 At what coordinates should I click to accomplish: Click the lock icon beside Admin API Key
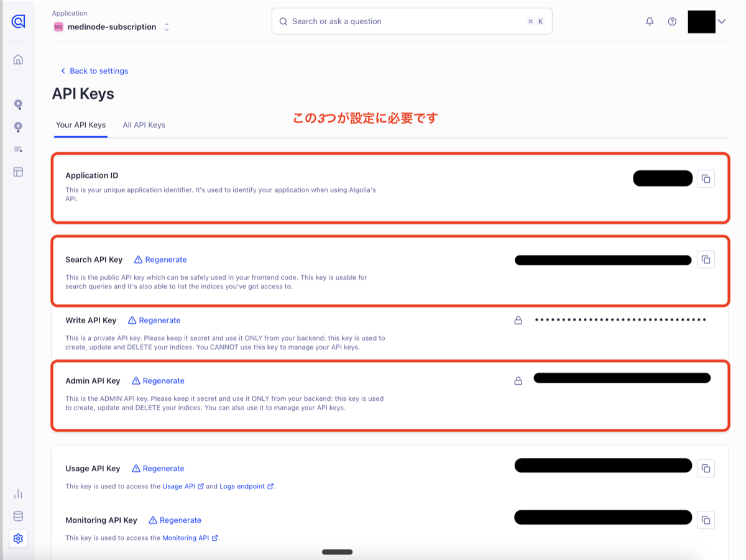[518, 380]
